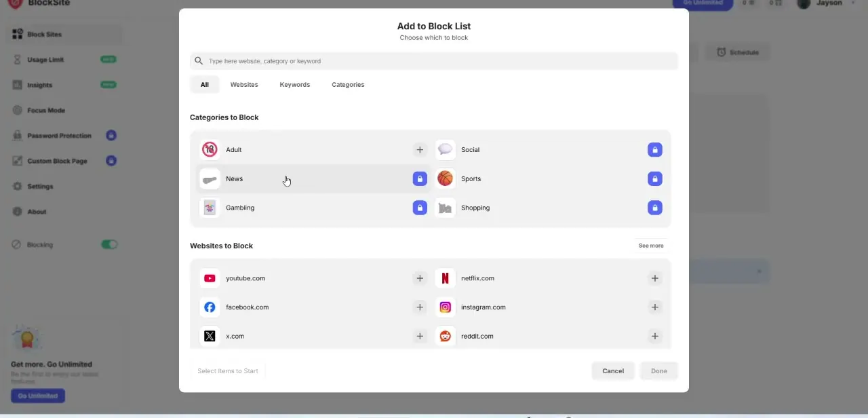The height and width of the screenshot is (418, 868).
Task: Click the youtube.com label
Action: (245, 278)
